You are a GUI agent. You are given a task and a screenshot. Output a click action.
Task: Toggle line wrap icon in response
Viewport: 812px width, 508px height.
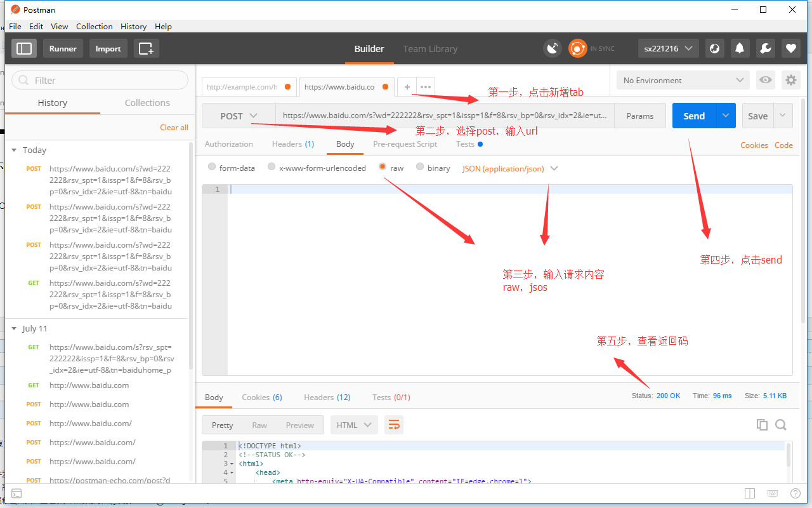click(x=394, y=425)
